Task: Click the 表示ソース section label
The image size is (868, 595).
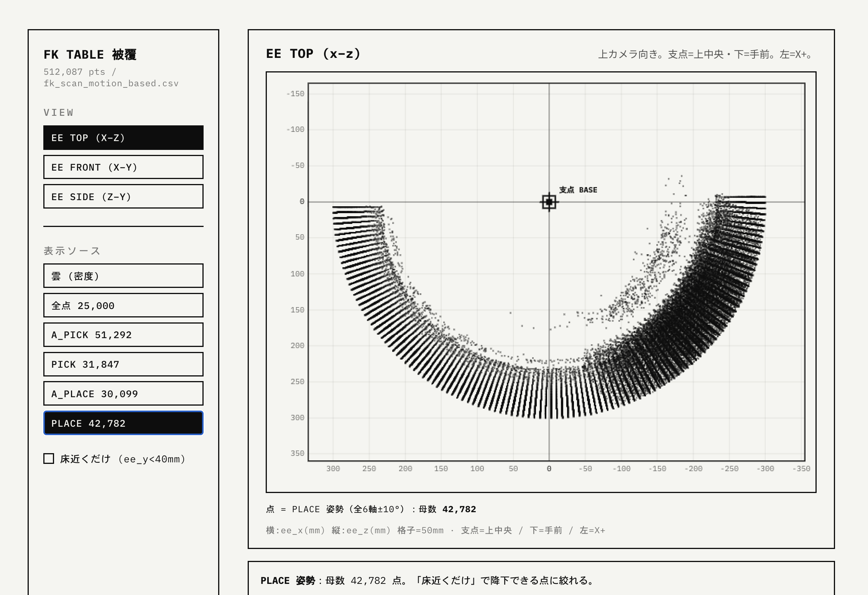Action: click(72, 251)
